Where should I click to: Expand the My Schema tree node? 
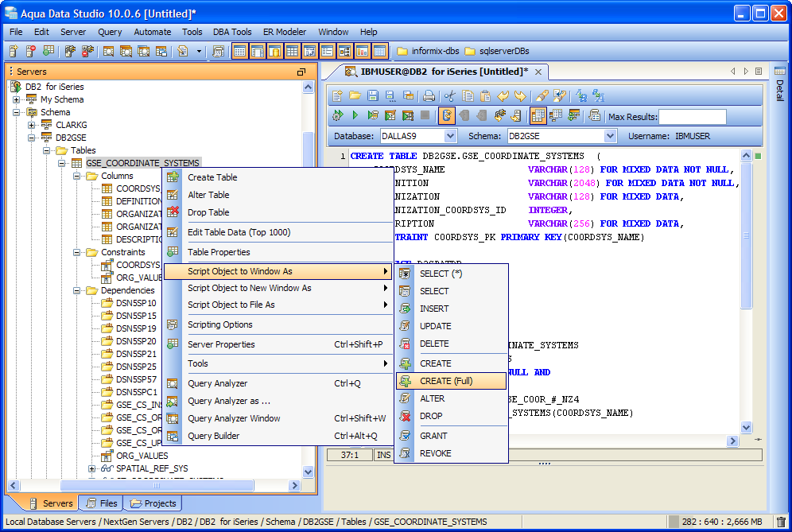[17, 99]
